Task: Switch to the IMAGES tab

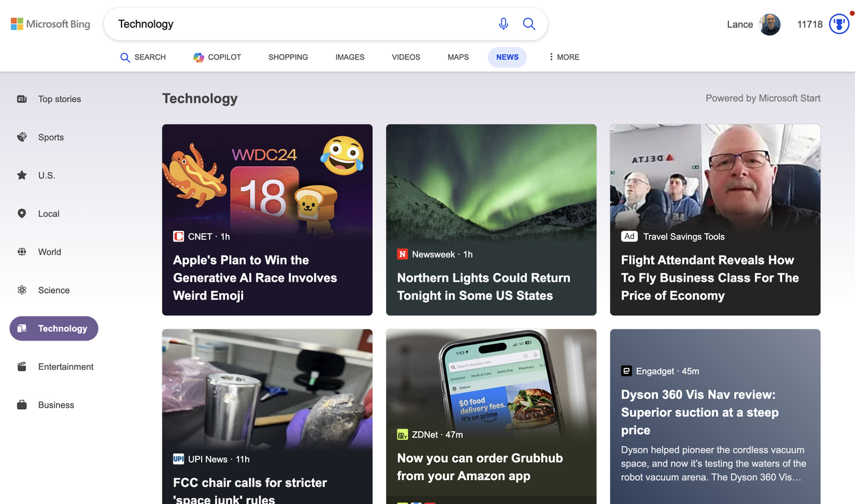Action: pos(350,57)
